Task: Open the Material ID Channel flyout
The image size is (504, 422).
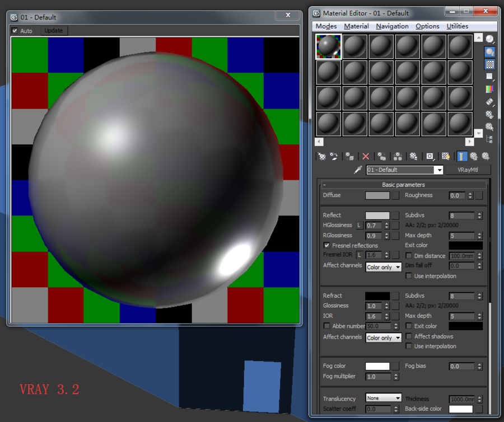Action: pos(430,156)
